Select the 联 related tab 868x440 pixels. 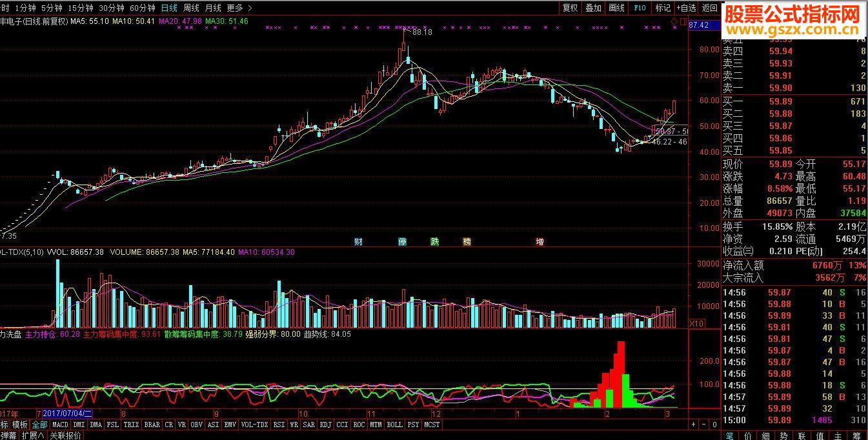tap(802, 435)
